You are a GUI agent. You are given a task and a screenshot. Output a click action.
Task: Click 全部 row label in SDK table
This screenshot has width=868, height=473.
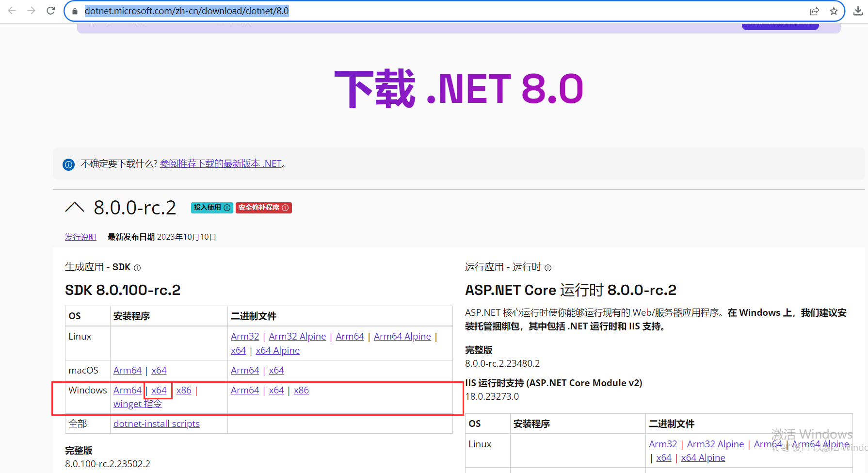point(78,424)
